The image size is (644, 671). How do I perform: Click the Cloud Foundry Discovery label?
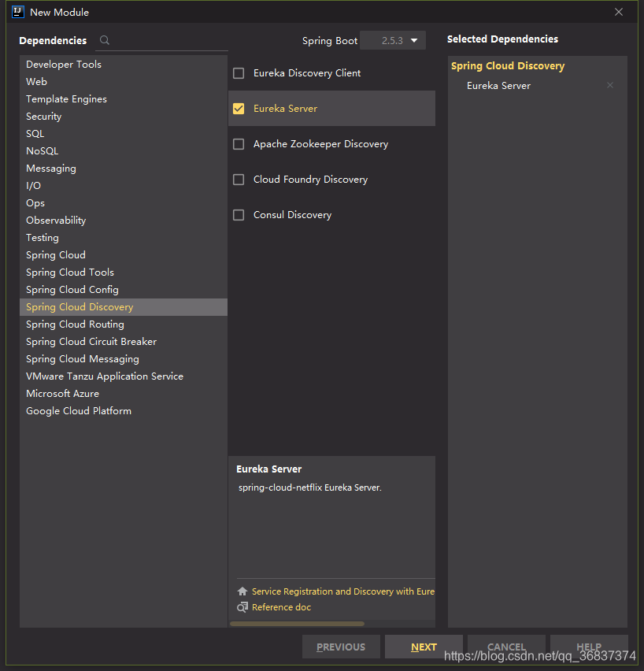pyautogui.click(x=310, y=180)
